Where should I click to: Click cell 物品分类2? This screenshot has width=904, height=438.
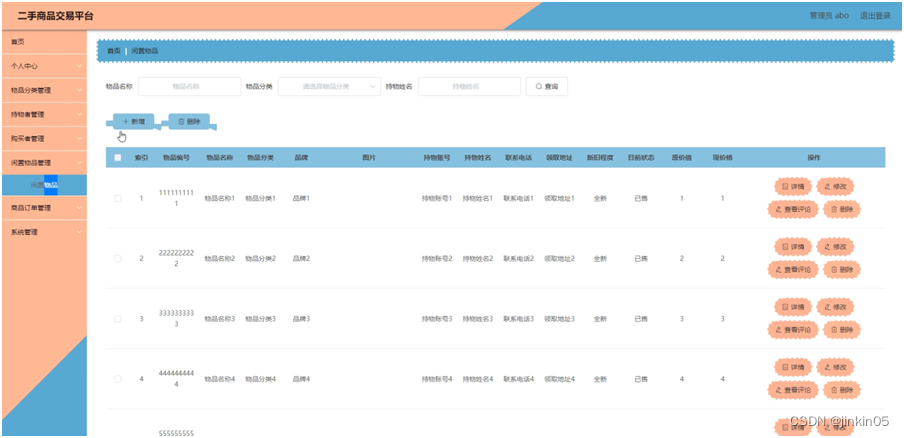coord(261,259)
